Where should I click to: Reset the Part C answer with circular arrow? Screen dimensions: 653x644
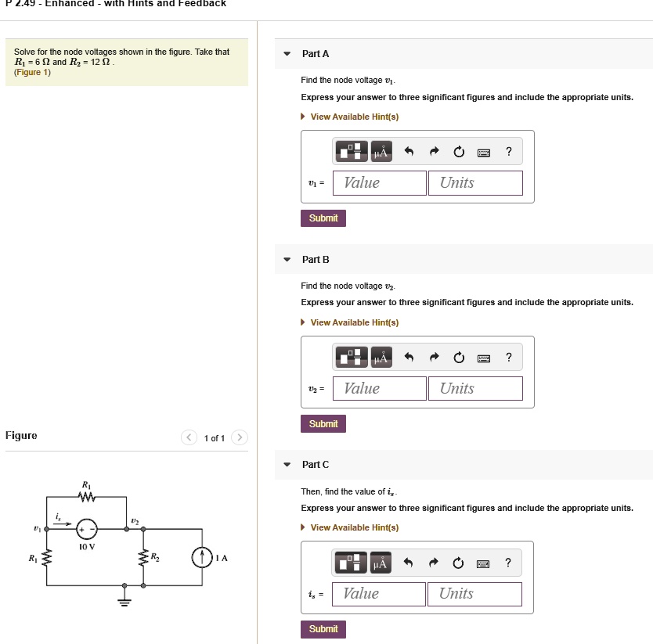[459, 563]
